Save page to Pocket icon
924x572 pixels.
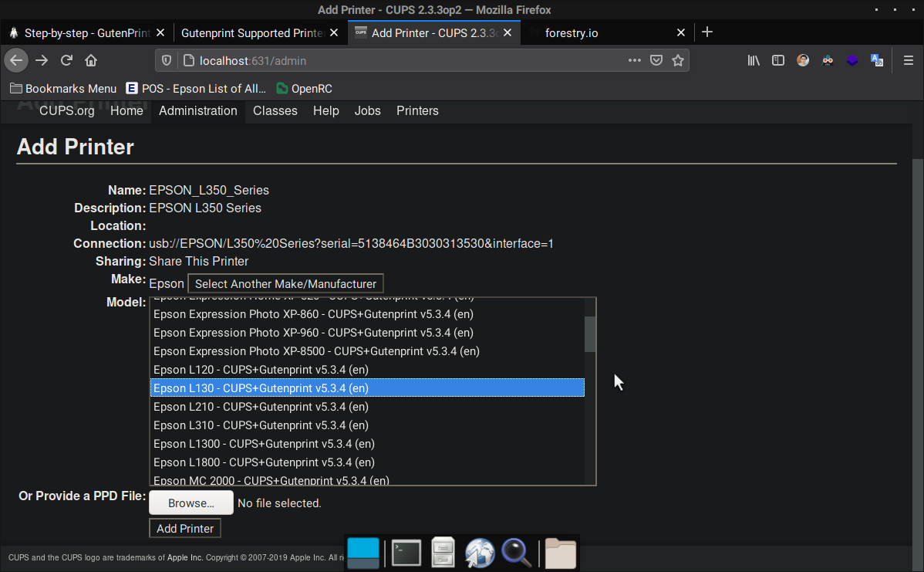click(x=656, y=60)
